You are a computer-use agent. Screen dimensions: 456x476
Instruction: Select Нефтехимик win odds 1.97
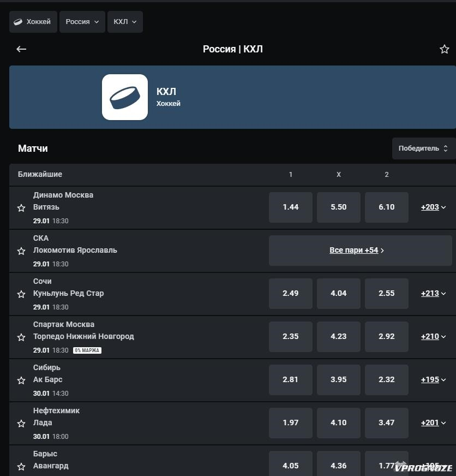pos(291,423)
